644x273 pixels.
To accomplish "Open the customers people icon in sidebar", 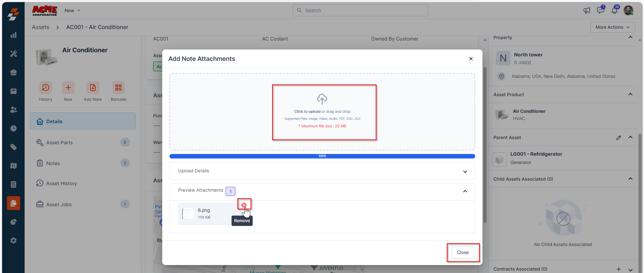I will pos(14,110).
